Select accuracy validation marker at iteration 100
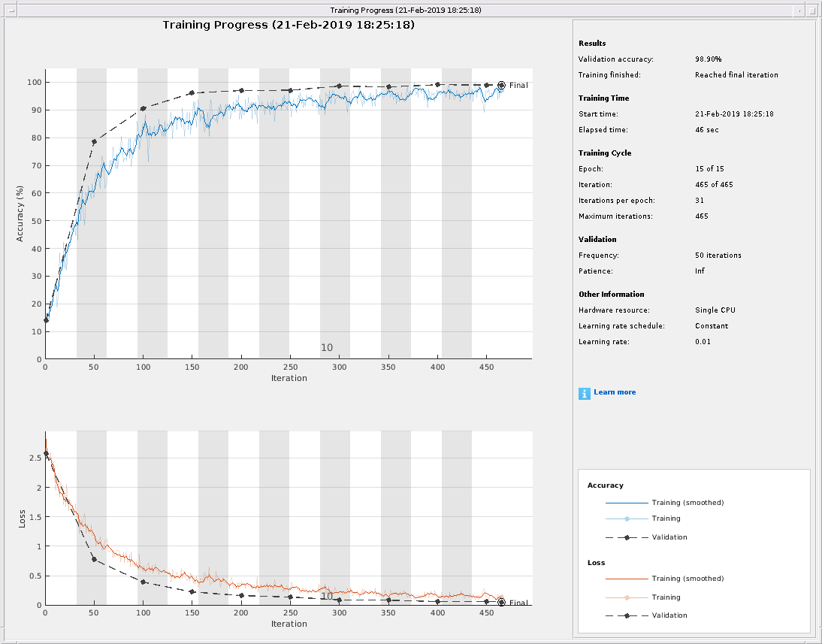 point(143,108)
